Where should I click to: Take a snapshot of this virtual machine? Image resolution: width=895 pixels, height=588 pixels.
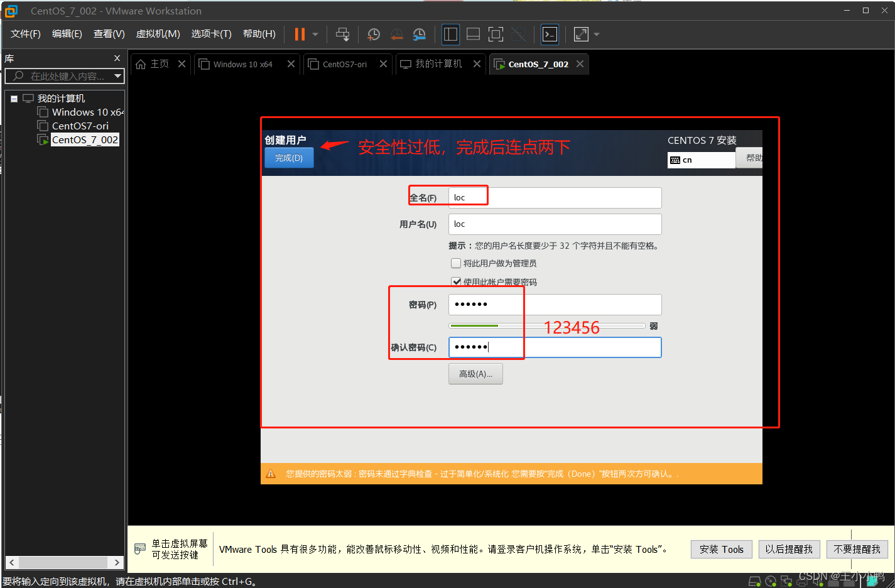(374, 35)
